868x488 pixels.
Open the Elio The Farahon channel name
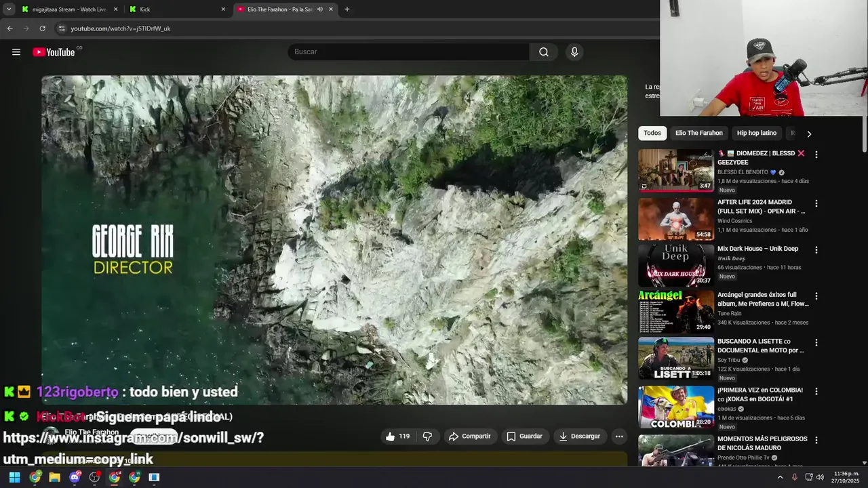(92, 432)
